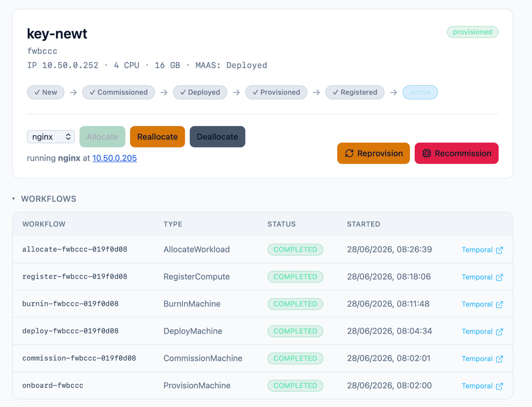Click the AllocateWorkload type cell
This screenshot has height=407, width=532.
197,250
